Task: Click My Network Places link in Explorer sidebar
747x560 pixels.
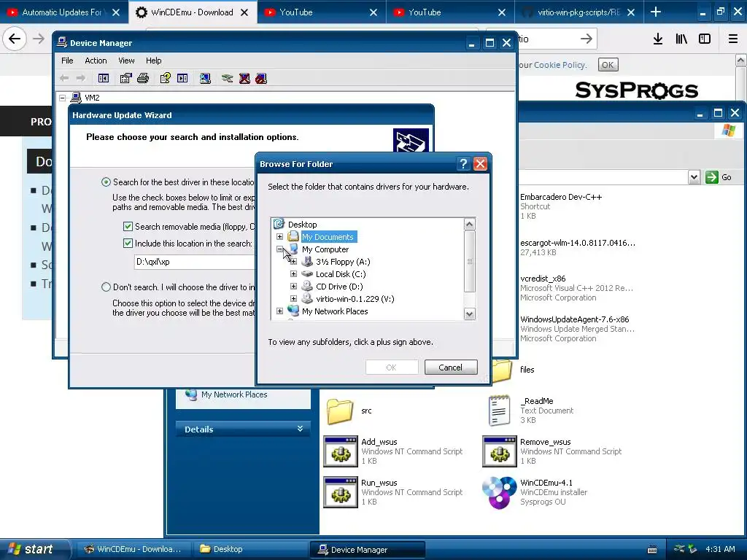Action: tap(234, 394)
